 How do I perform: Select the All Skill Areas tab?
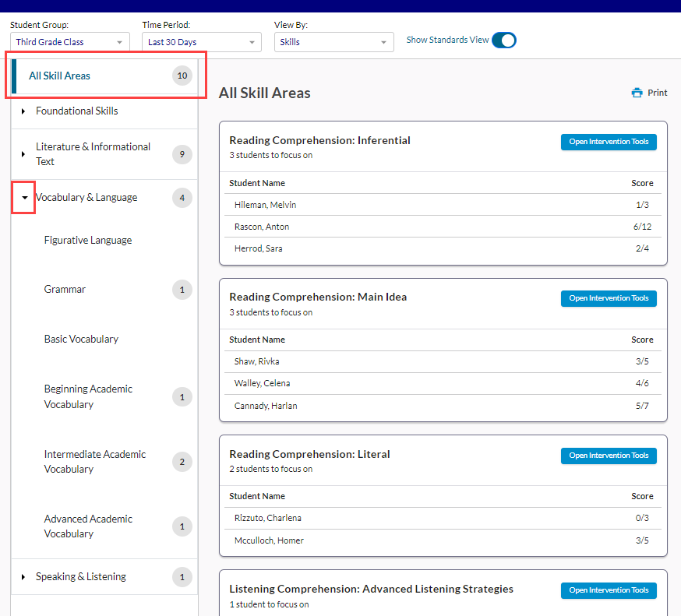[59, 76]
